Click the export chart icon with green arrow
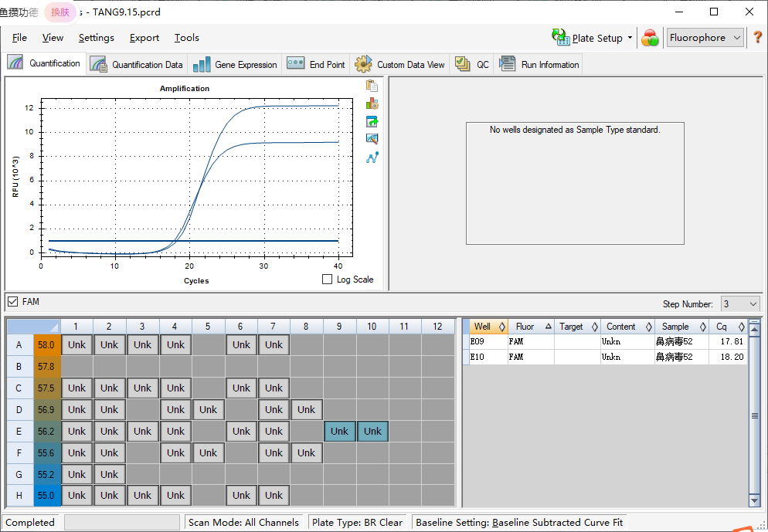The height and width of the screenshot is (532, 768). (x=372, y=121)
